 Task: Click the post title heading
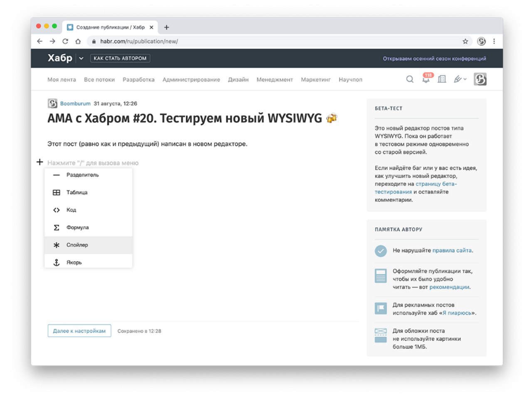coord(192,119)
